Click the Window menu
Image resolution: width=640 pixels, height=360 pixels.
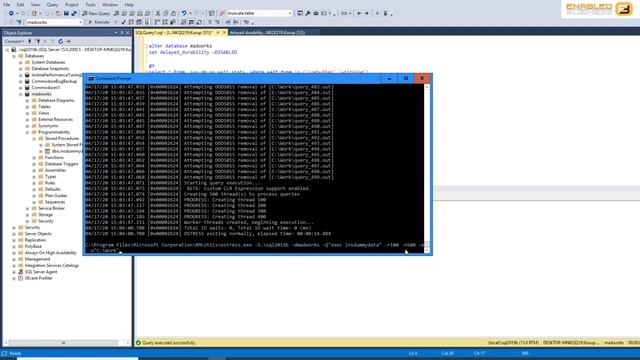pyautogui.click(x=110, y=4)
